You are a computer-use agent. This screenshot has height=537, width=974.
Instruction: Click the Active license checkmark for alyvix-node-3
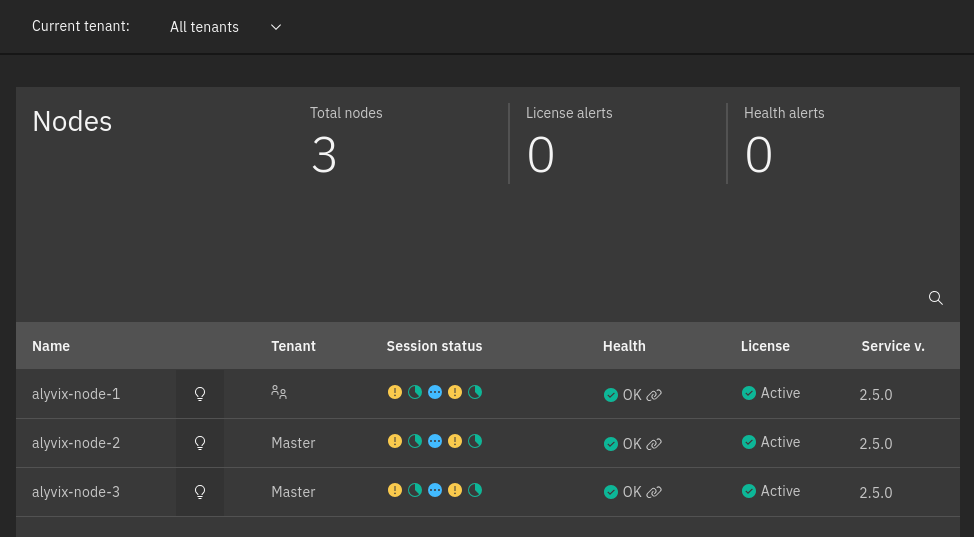[748, 491]
